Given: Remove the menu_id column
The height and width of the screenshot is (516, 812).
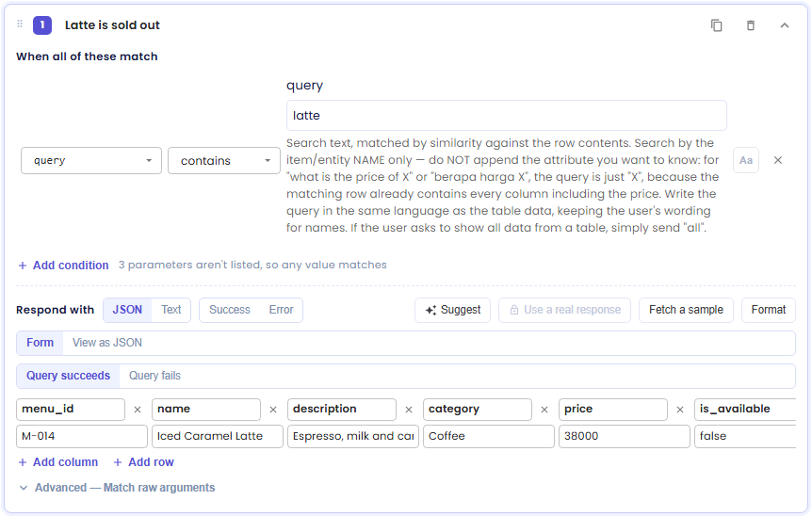Looking at the screenshot, I should click(x=138, y=410).
